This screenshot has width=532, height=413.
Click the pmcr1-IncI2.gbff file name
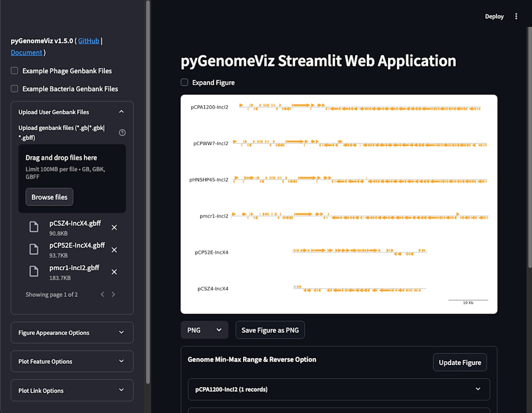tap(74, 268)
